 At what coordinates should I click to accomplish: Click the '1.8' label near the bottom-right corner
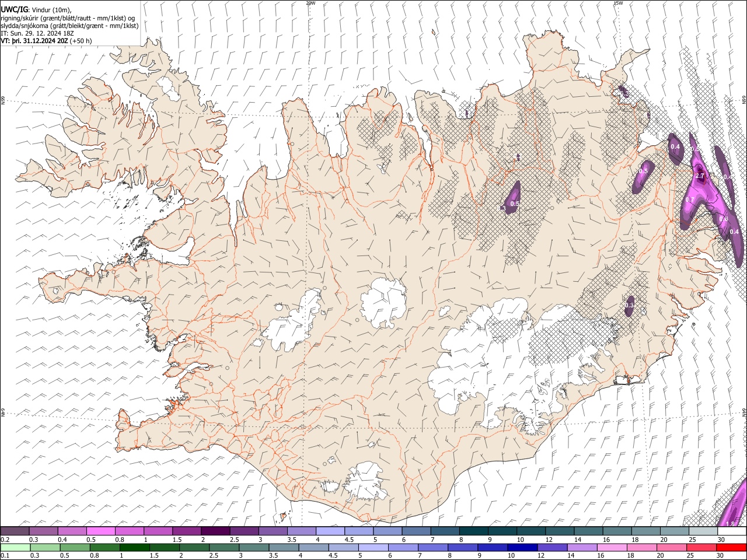[729, 524]
